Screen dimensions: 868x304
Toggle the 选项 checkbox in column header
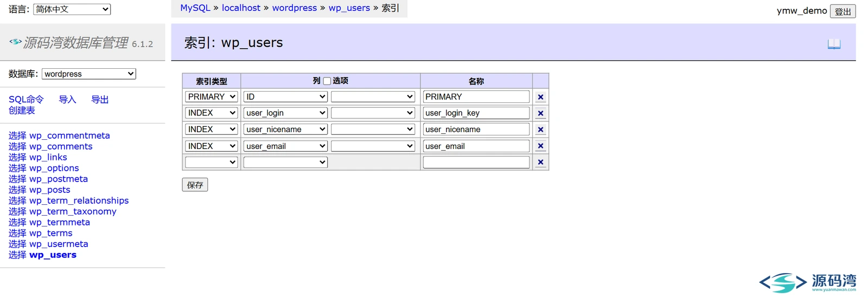coord(327,81)
